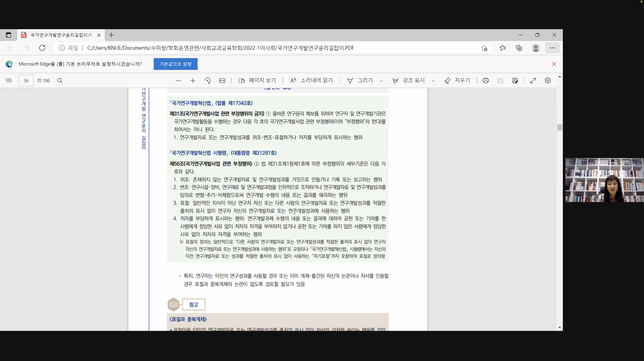Screen dimensions: 644x361
Task: Open a new browser tab
Action: (x=111, y=35)
